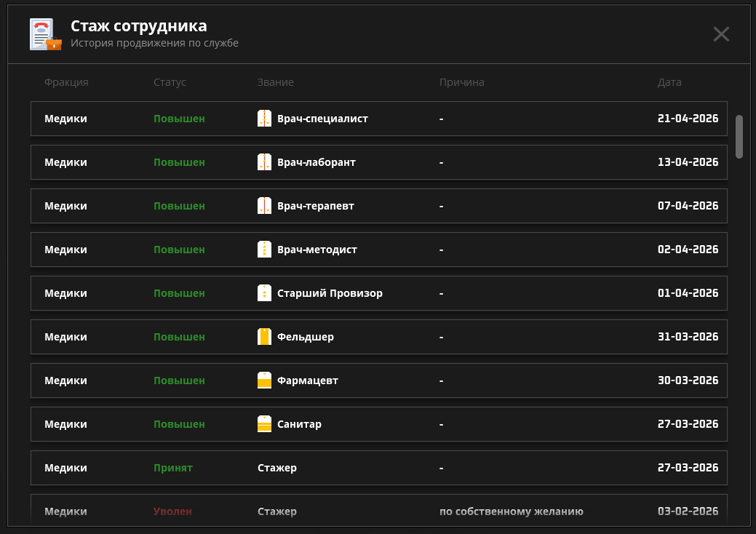Screen dimensions: 756x534
Task: Click the Статус column header
Action: coord(170,82)
